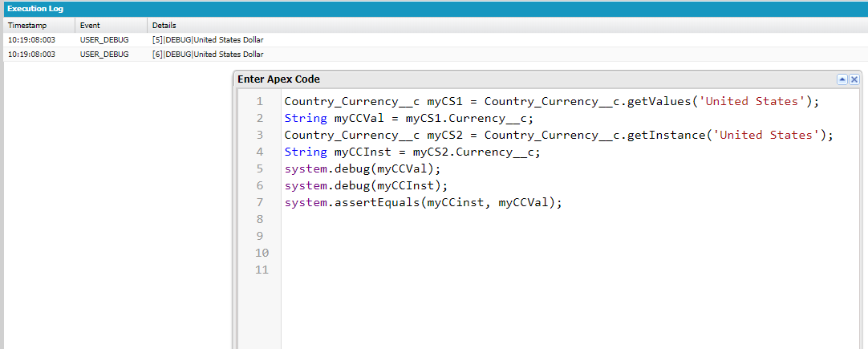The image size is (868, 349).
Task: Click empty line 9 in code editor
Action: click(x=481, y=237)
